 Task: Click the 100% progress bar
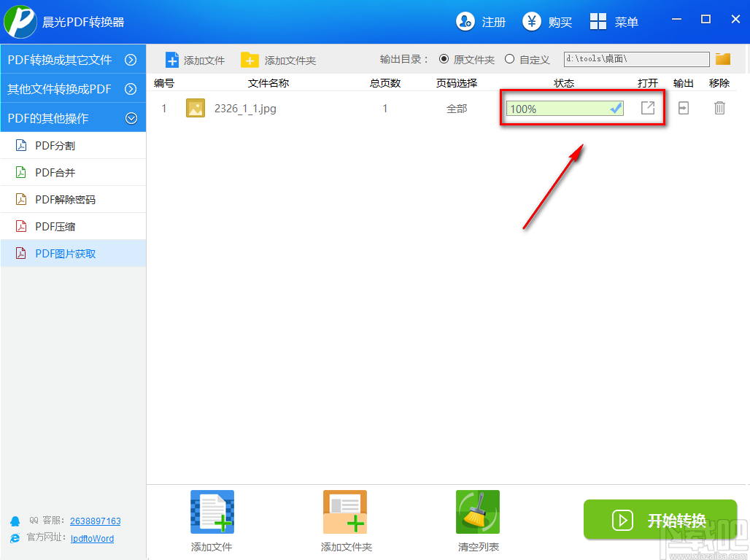(x=563, y=108)
